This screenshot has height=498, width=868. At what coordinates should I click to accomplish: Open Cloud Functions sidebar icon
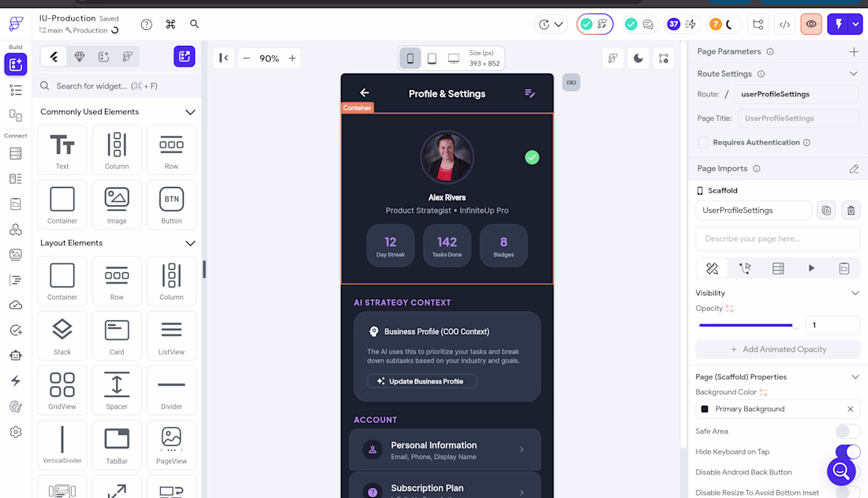16,305
